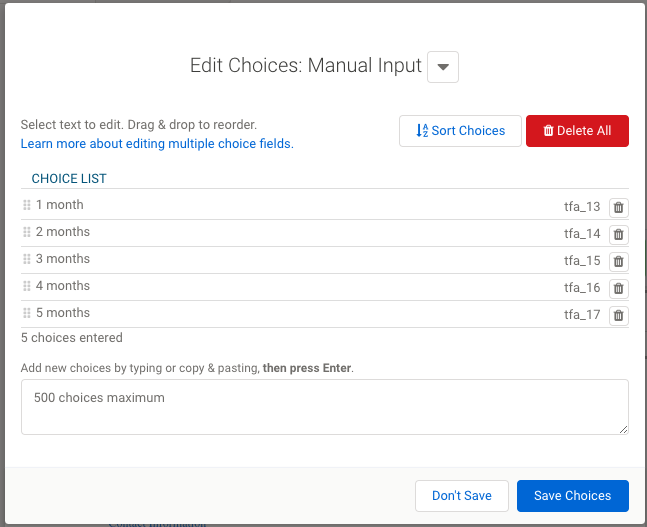
Task: Click the Sort Choices button
Action: [x=460, y=131]
